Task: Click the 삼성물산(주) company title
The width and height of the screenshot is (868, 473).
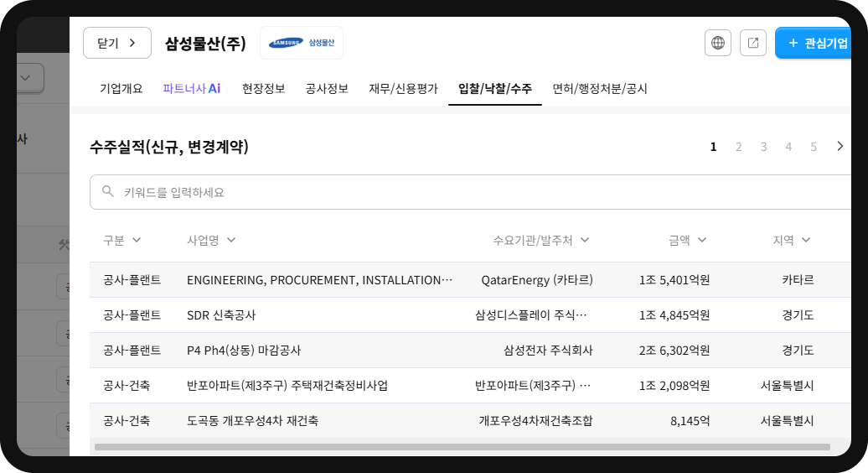Action: [205, 44]
